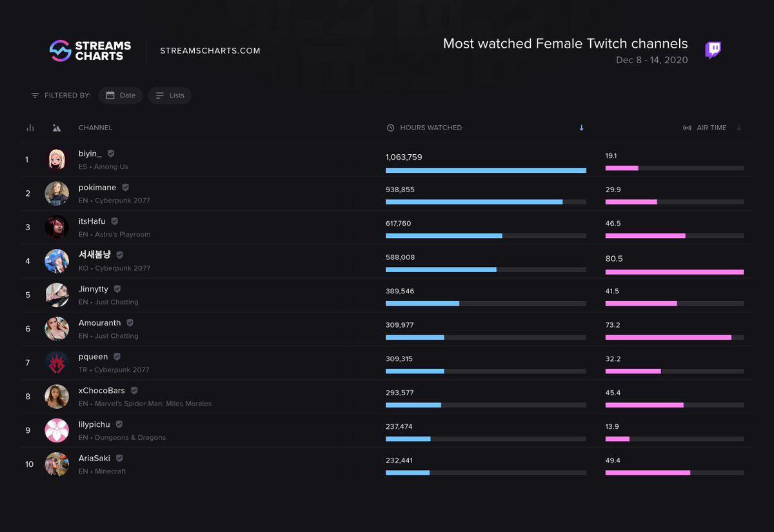Screen dimensions: 774x532
Task: Toggle the verified checkmark beside pokimane
Action: click(124, 187)
